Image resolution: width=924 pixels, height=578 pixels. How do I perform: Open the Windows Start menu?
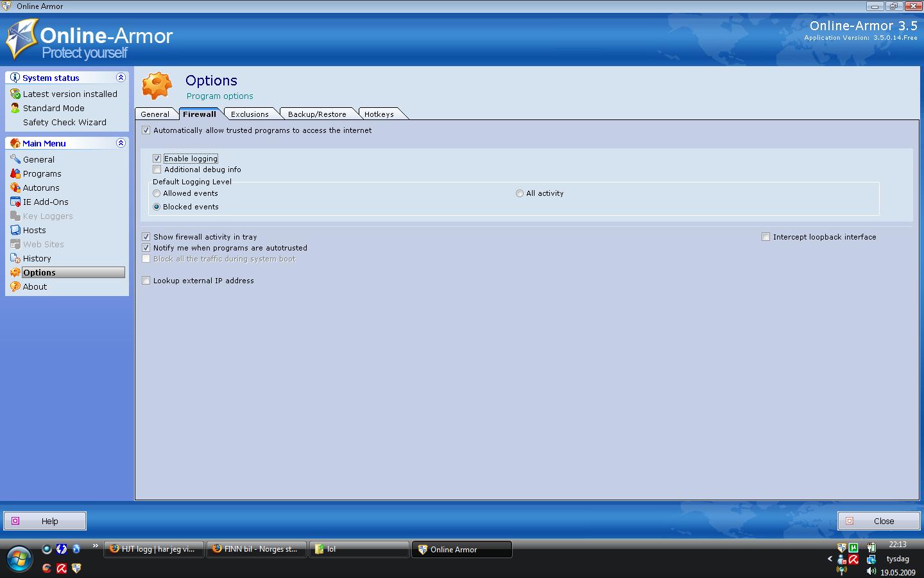click(19, 558)
